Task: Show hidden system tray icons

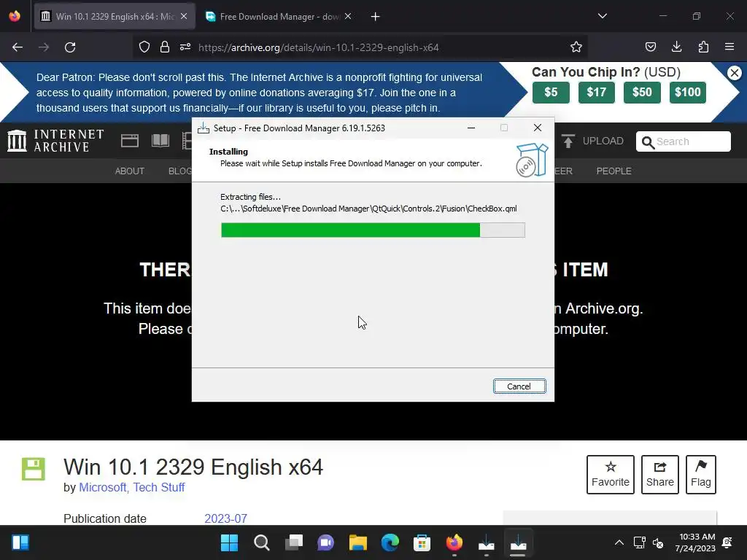Action: pyautogui.click(x=619, y=542)
